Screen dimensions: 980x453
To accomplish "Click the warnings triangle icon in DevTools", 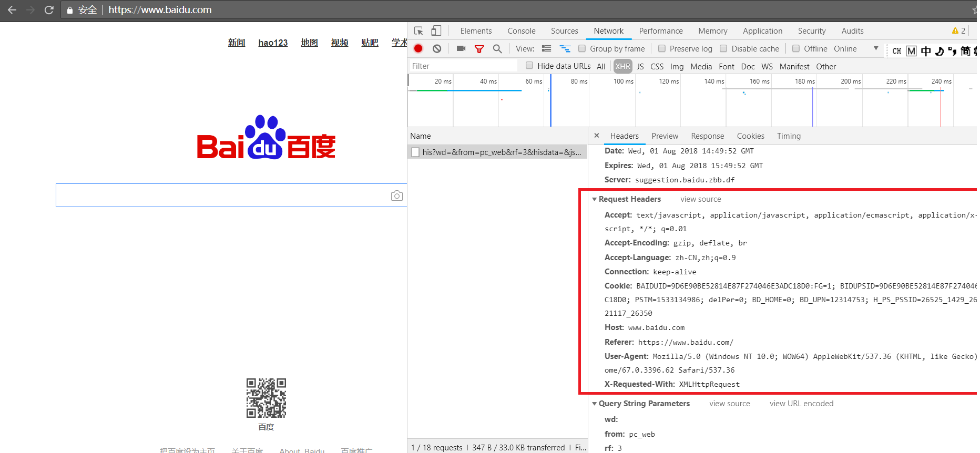I will click(955, 31).
